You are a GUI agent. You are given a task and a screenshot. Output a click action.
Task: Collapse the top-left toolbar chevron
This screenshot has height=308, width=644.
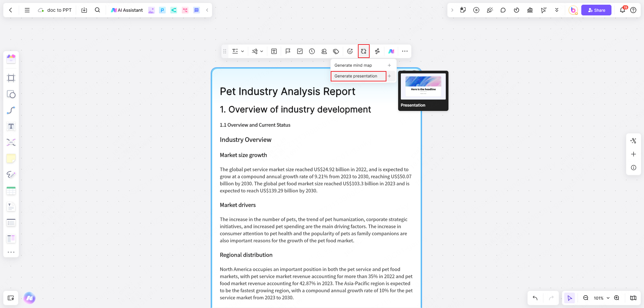(207, 10)
